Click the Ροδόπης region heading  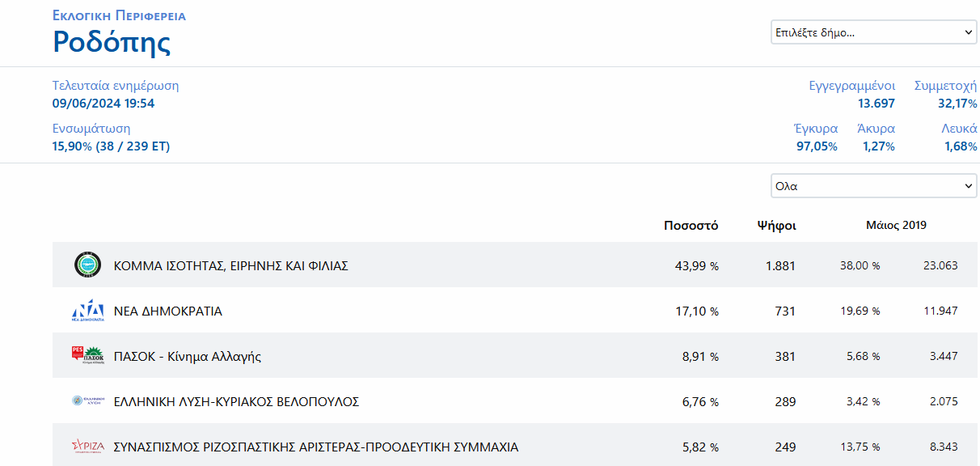[x=112, y=41]
